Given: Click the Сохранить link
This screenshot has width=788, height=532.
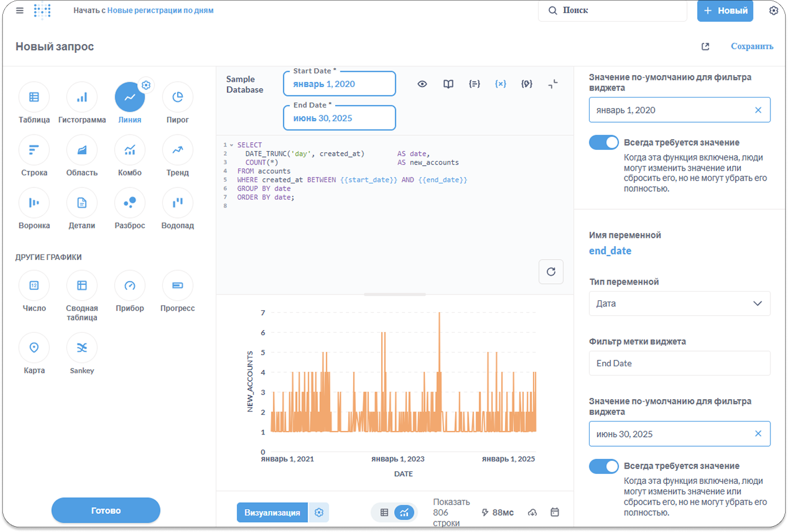Looking at the screenshot, I should pos(752,46).
